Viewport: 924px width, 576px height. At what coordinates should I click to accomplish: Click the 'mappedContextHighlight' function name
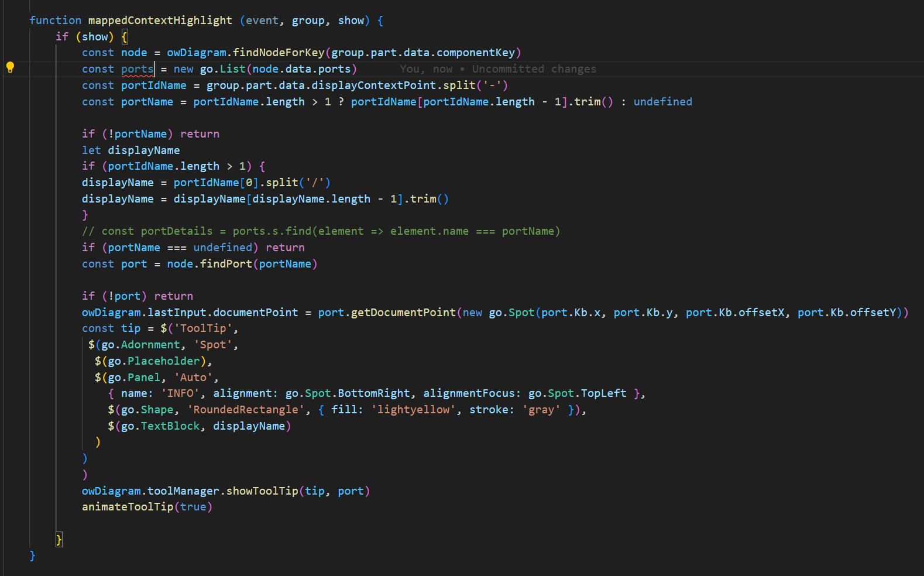[x=160, y=20]
